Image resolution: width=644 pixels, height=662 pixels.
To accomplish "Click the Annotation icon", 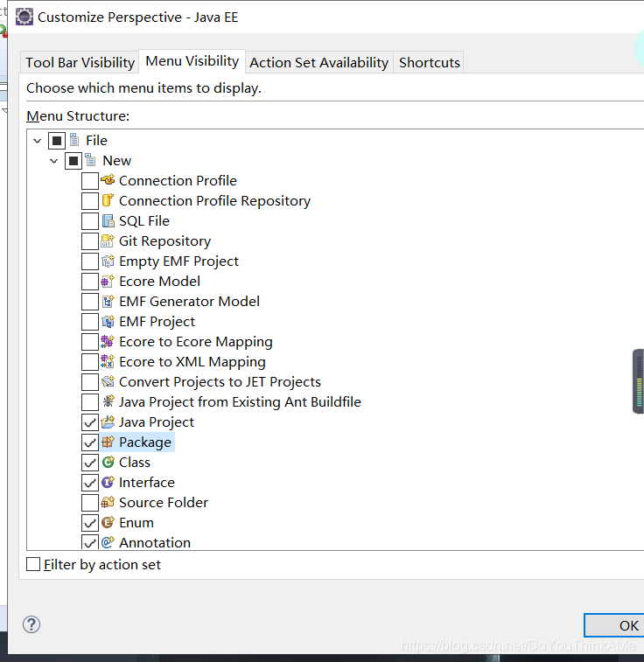I will (108, 542).
